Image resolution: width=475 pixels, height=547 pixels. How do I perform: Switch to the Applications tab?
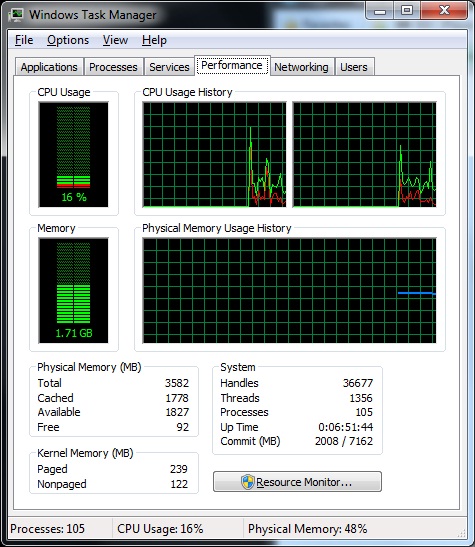tap(49, 67)
